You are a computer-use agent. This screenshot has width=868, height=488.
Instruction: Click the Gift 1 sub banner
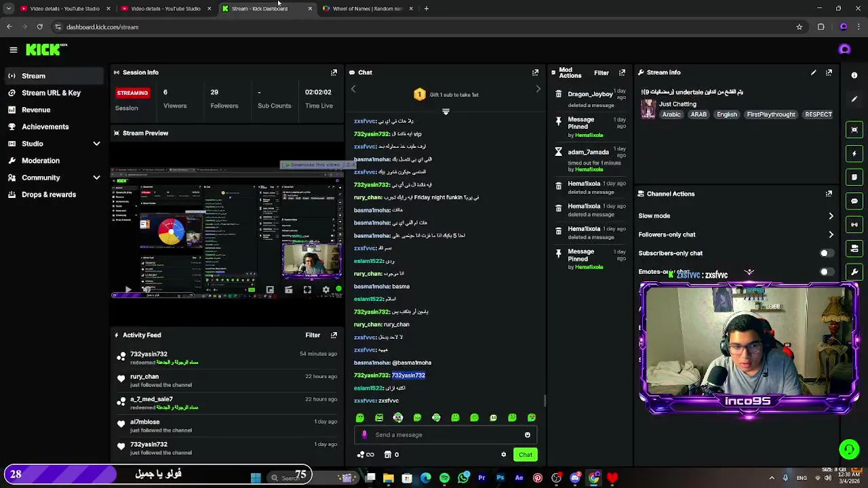click(446, 95)
